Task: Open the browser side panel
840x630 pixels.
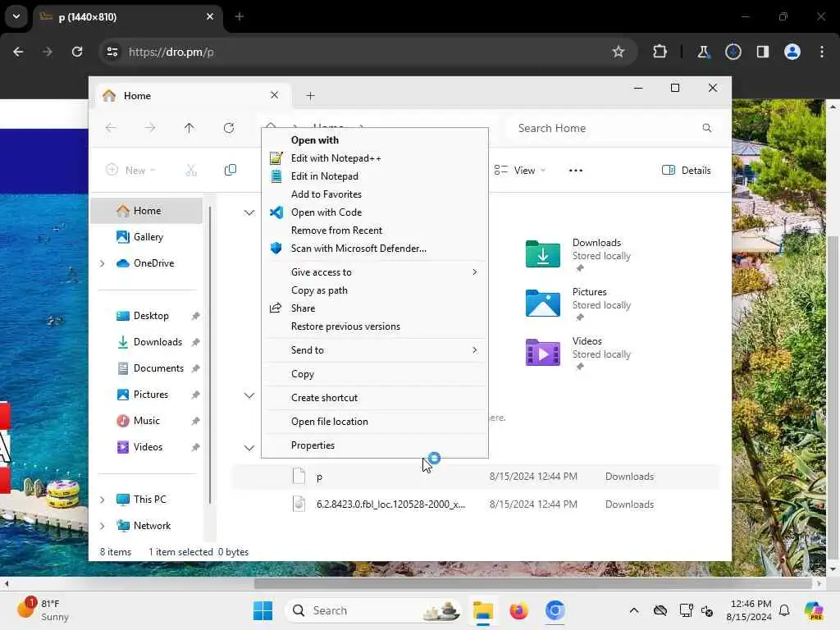Action: pyautogui.click(x=763, y=52)
